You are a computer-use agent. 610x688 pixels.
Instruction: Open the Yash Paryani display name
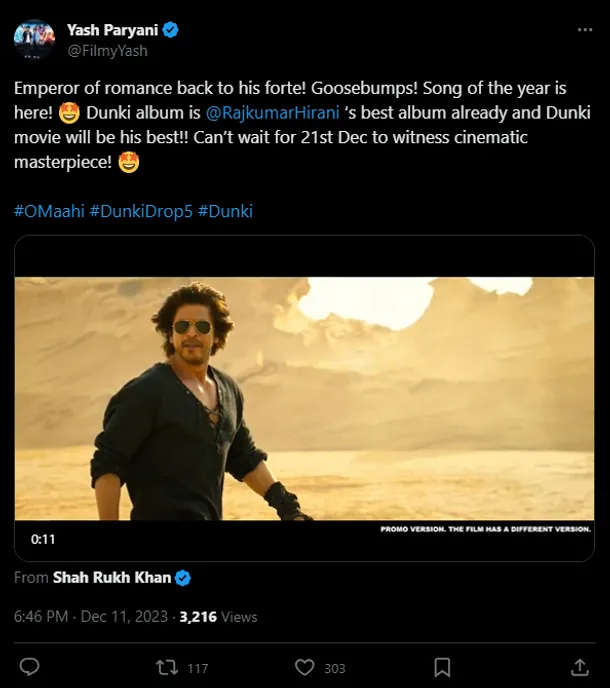click(x=112, y=31)
